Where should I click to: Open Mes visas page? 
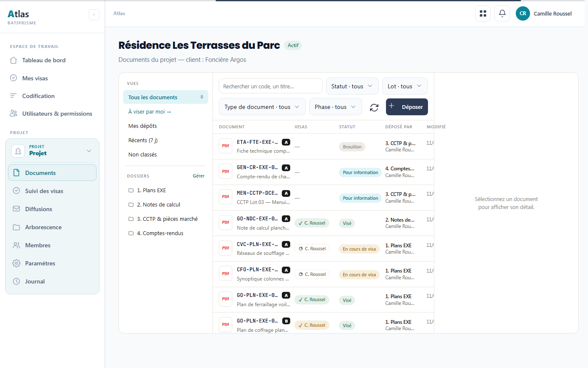point(52,78)
